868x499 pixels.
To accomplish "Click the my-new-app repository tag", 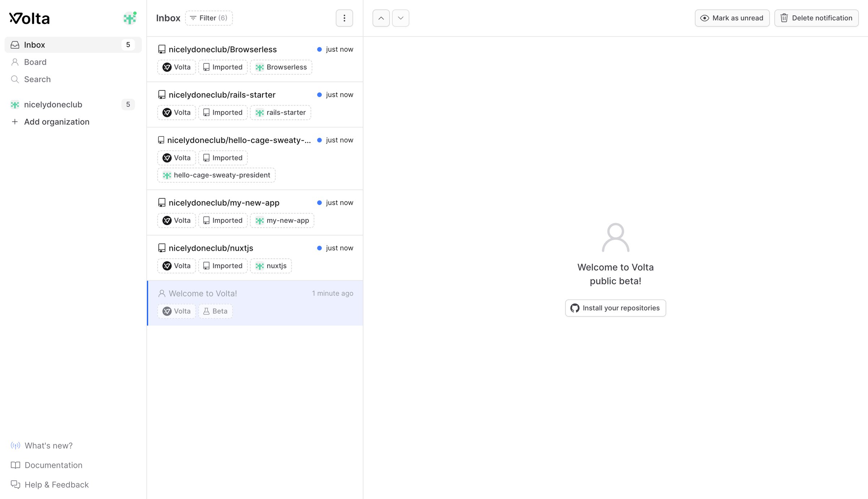I will click(x=282, y=220).
